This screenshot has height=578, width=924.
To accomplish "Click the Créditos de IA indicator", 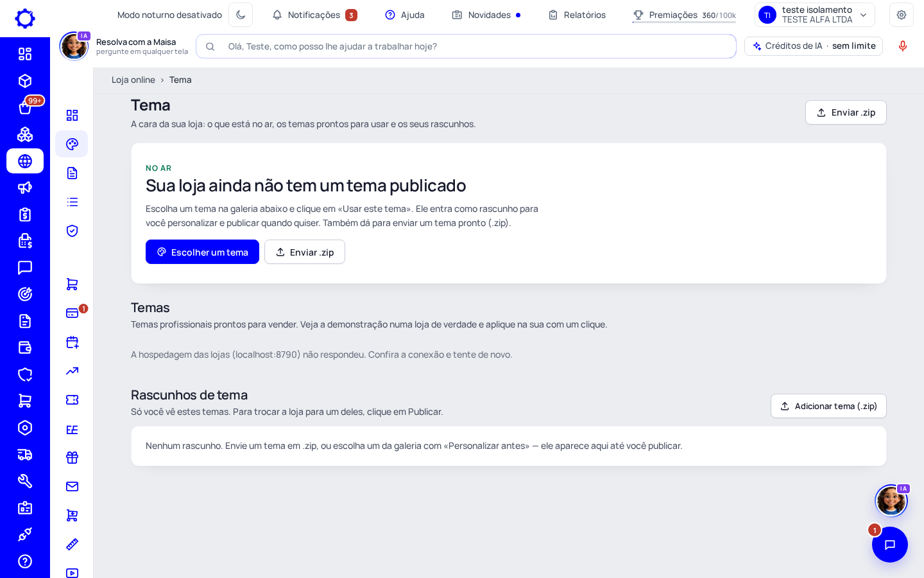I will pyautogui.click(x=814, y=46).
